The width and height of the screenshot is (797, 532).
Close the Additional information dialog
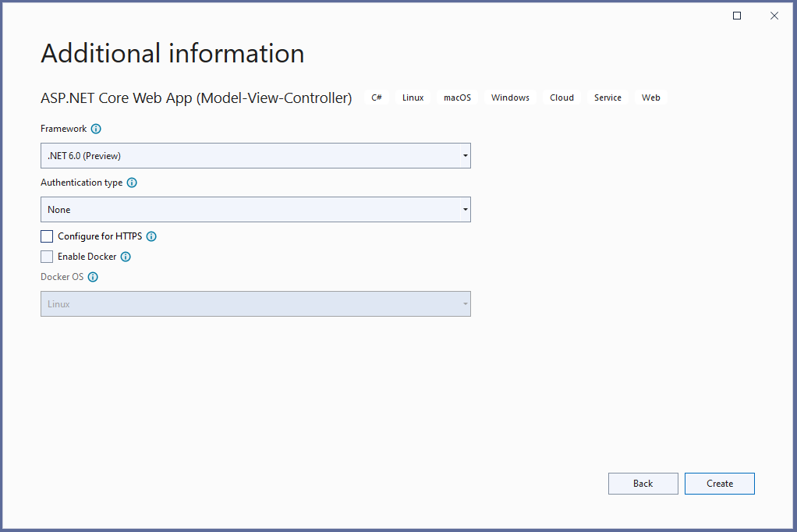[774, 16]
